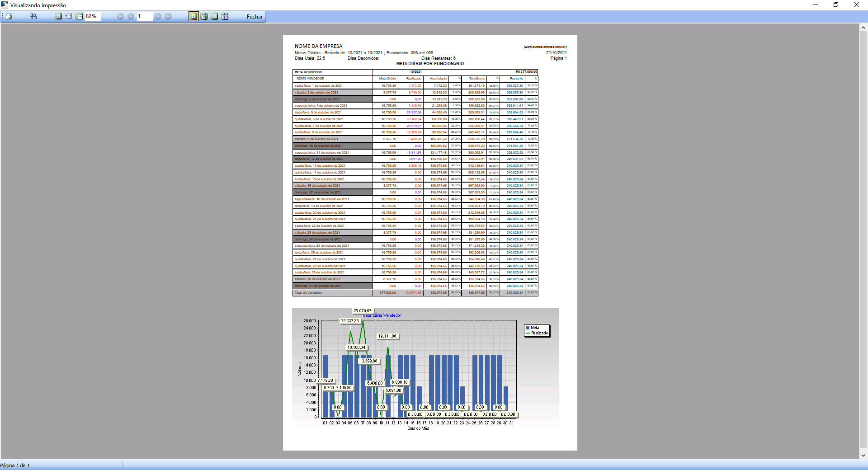Click the toolbar grip handle at left
The image size is (868, 470).
point(2,16)
